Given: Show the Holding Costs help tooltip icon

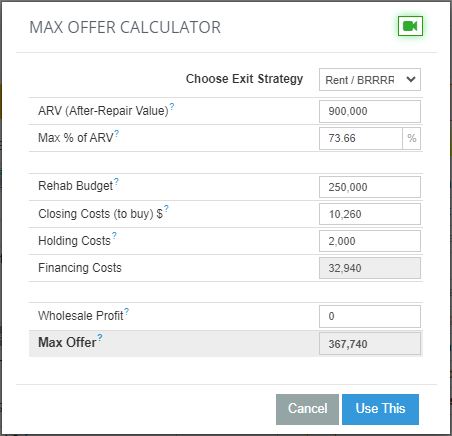Looking at the screenshot, I should tap(114, 236).
